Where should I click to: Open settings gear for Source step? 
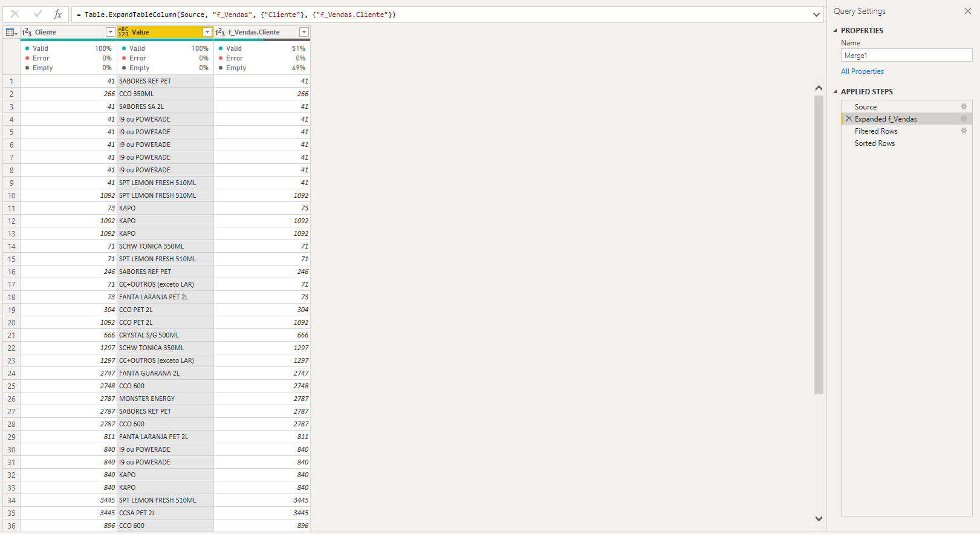tap(964, 106)
